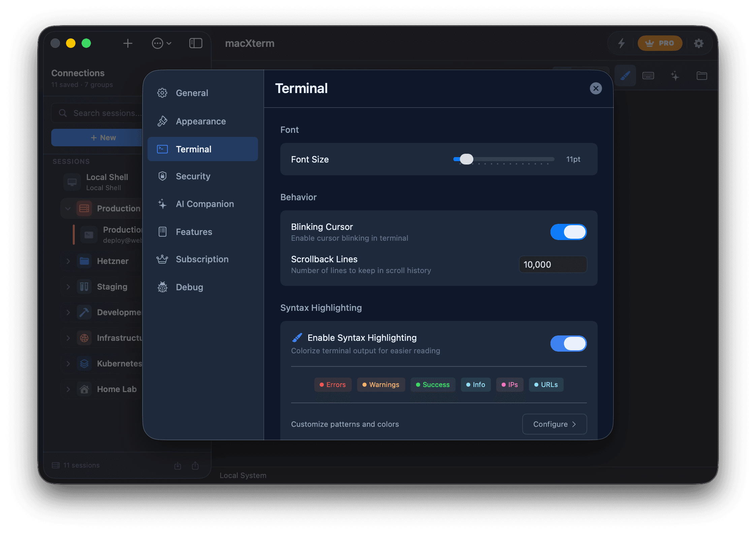Open the ellipsis more-options dropdown
Viewport: 756px width, 534px height.
[162, 43]
